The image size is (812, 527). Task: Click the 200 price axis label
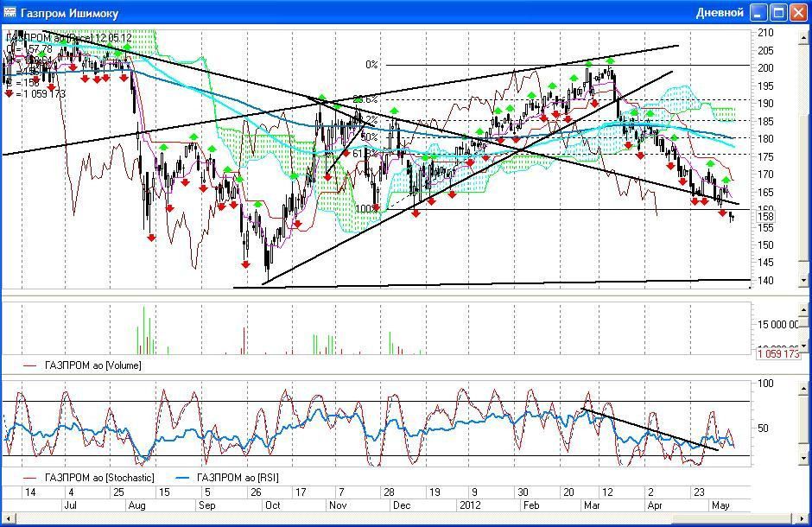click(765, 67)
